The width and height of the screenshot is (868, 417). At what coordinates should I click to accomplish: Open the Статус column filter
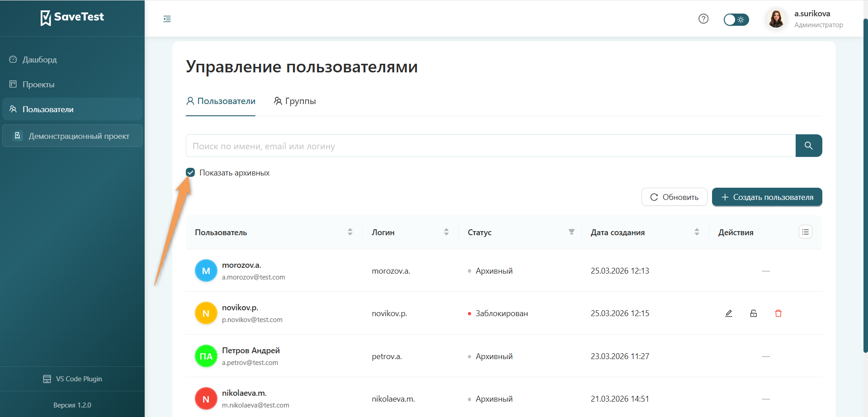click(571, 232)
